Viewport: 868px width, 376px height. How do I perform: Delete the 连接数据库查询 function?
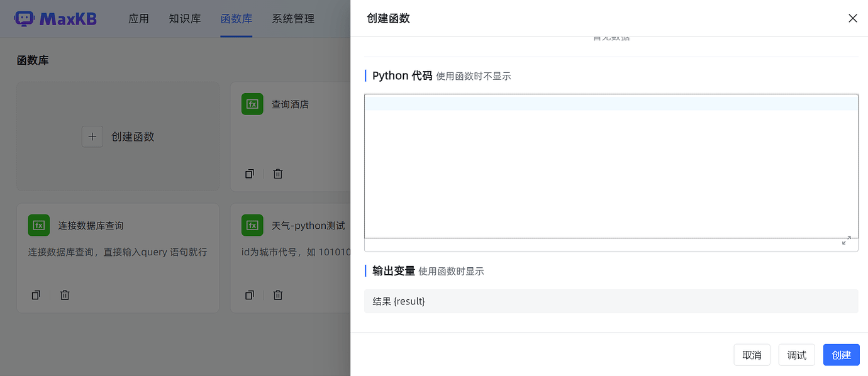[x=65, y=294]
